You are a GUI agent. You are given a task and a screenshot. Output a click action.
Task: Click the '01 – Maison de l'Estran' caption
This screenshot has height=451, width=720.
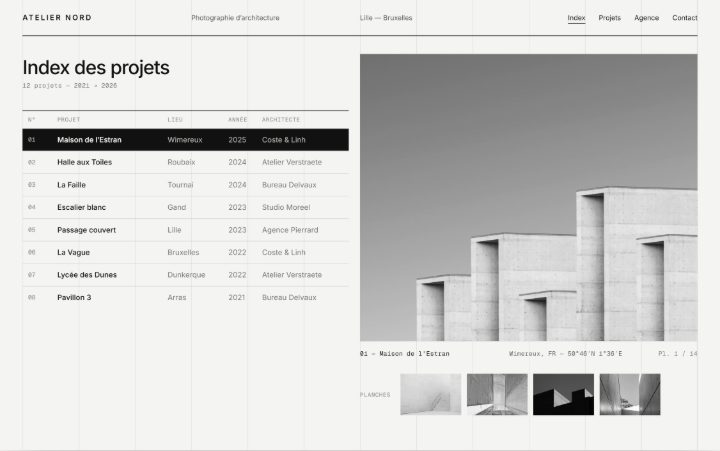pyautogui.click(x=405, y=354)
